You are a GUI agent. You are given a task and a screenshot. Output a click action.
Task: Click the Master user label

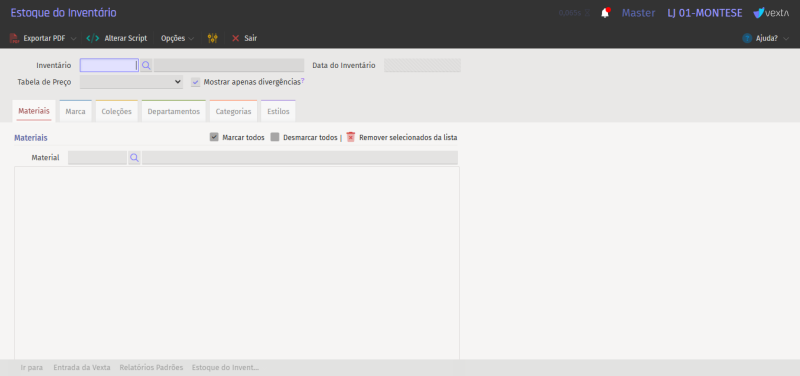[638, 13]
